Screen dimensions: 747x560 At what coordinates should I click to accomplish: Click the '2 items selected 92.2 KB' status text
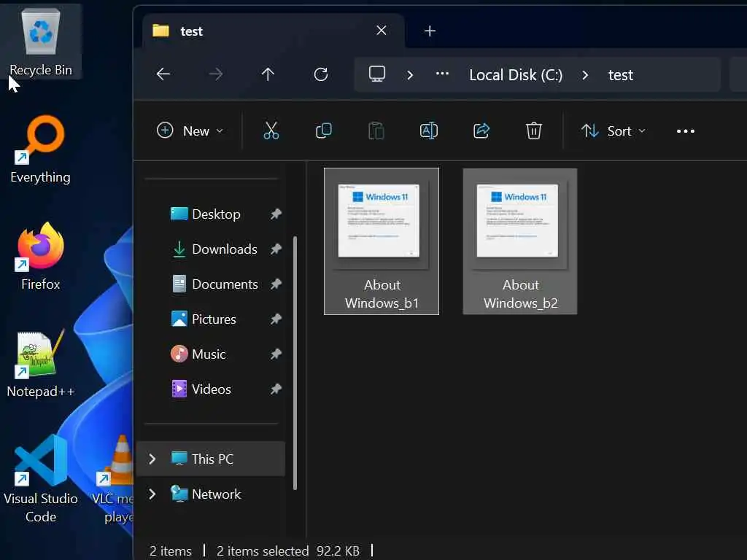click(287, 551)
